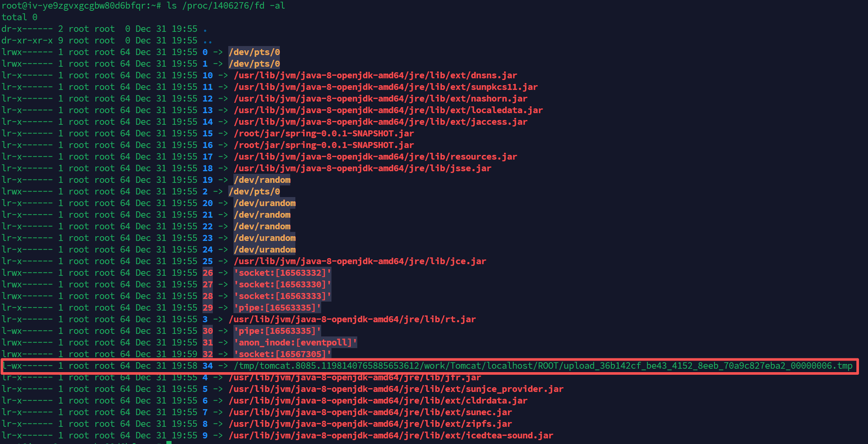Click the anon_inode:[eventpoll] entry
Image resolution: width=868 pixels, height=444 pixels.
[x=295, y=342]
